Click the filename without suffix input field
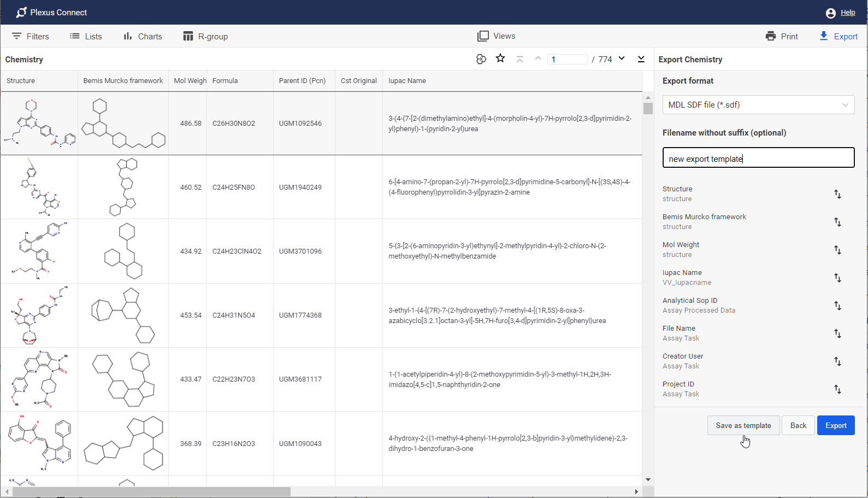This screenshot has width=868, height=498. tap(758, 159)
